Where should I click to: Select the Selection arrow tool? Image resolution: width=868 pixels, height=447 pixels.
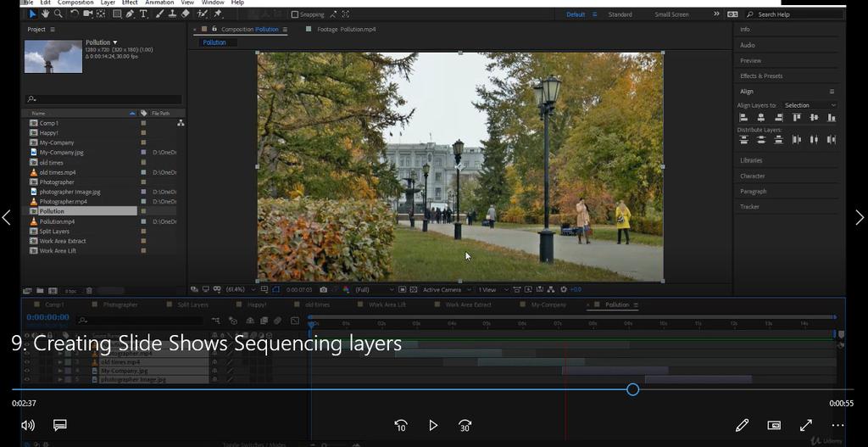click(x=31, y=14)
